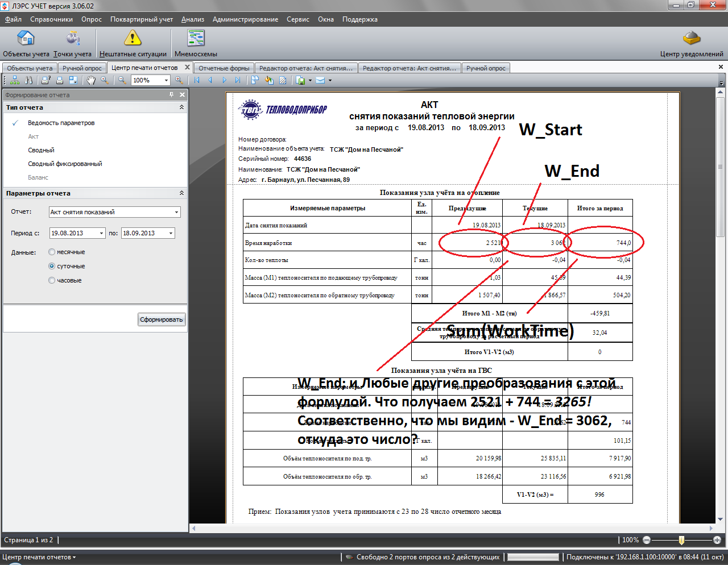Open the 100% zoom level dropdown
The width and height of the screenshot is (728, 565).
coord(166,80)
